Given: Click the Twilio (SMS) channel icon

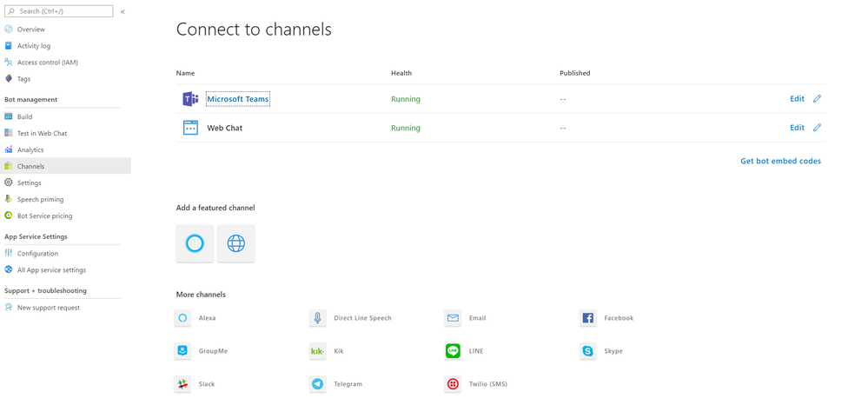Looking at the screenshot, I should pos(453,384).
